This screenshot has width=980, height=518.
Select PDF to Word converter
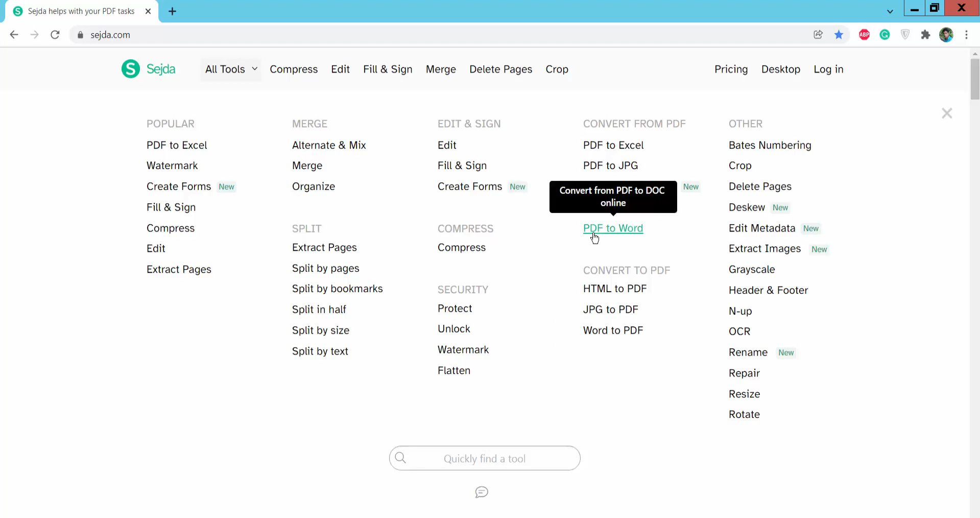[x=613, y=228]
